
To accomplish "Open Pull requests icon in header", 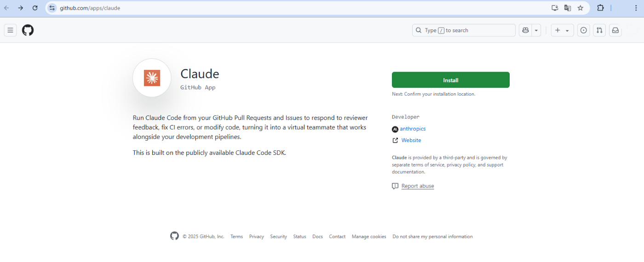I will [599, 30].
